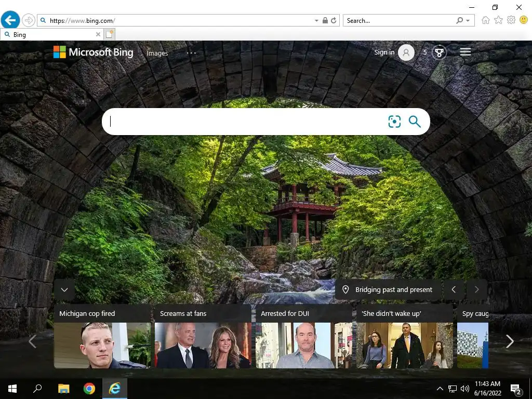Click the Microsoft Bing logo
The height and width of the screenshot is (399, 532).
click(94, 52)
